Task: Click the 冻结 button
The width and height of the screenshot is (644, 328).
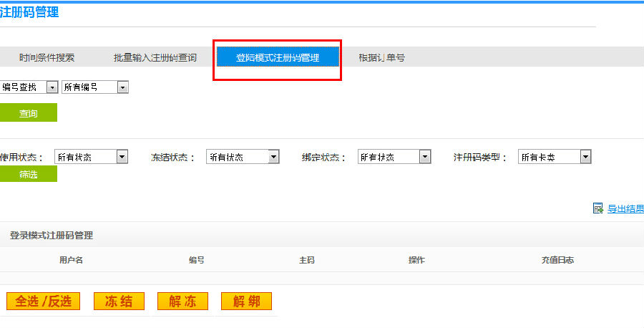Action: pyautogui.click(x=118, y=302)
